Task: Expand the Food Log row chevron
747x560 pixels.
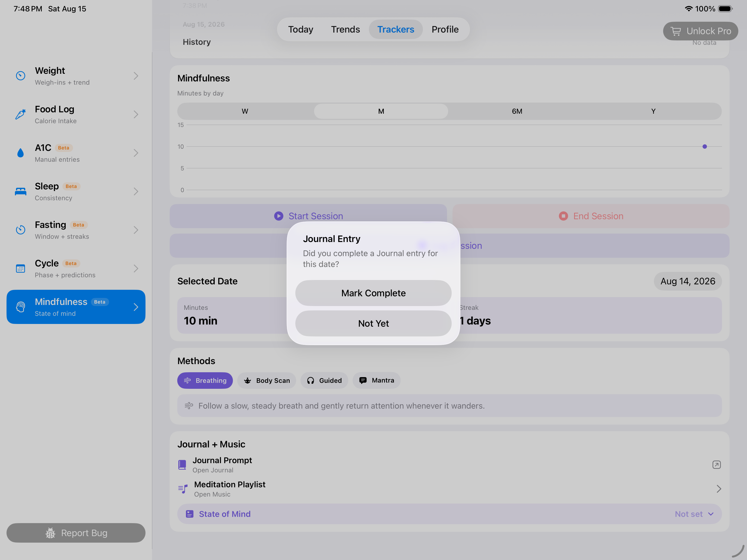Action: click(x=136, y=114)
